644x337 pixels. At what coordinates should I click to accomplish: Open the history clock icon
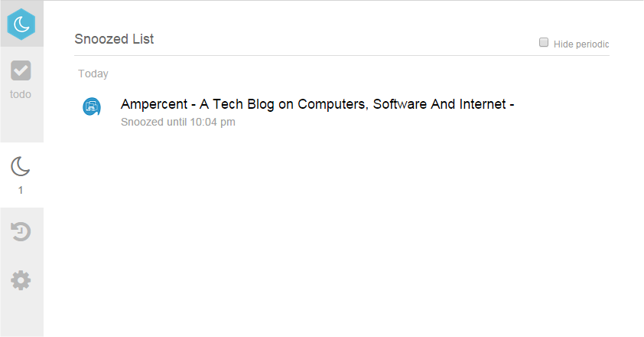(21, 231)
